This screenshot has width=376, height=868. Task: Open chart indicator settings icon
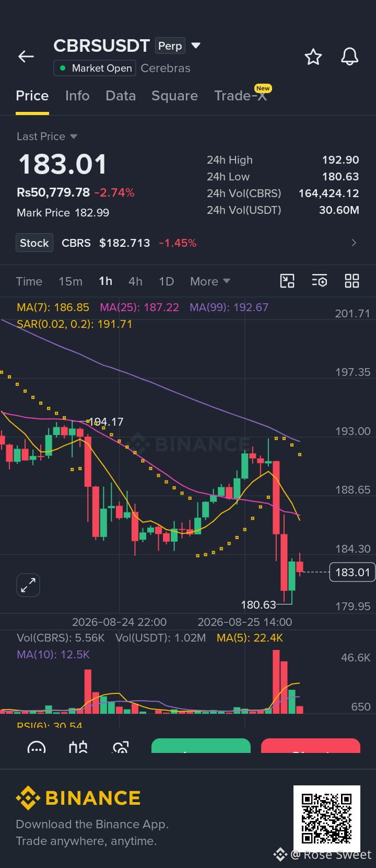[320, 281]
